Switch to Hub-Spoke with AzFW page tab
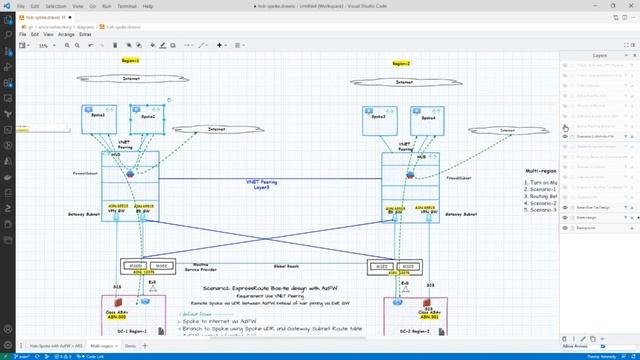The width and height of the screenshot is (640, 360). point(56,346)
